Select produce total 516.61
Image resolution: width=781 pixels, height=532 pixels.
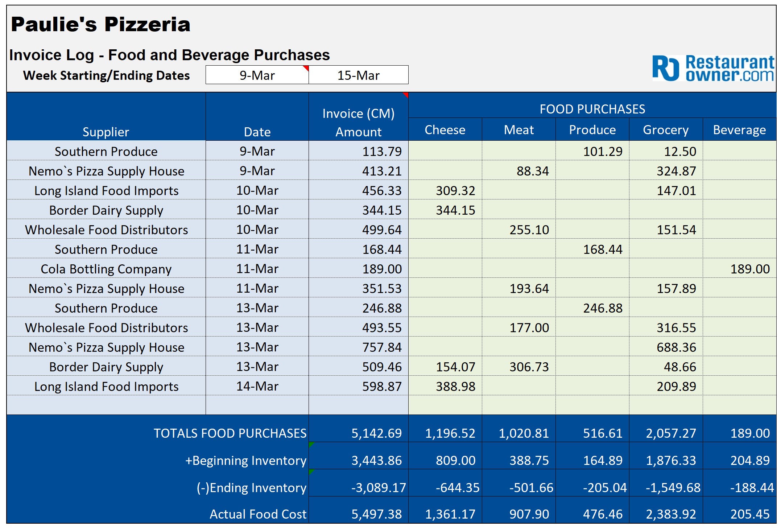(592, 429)
